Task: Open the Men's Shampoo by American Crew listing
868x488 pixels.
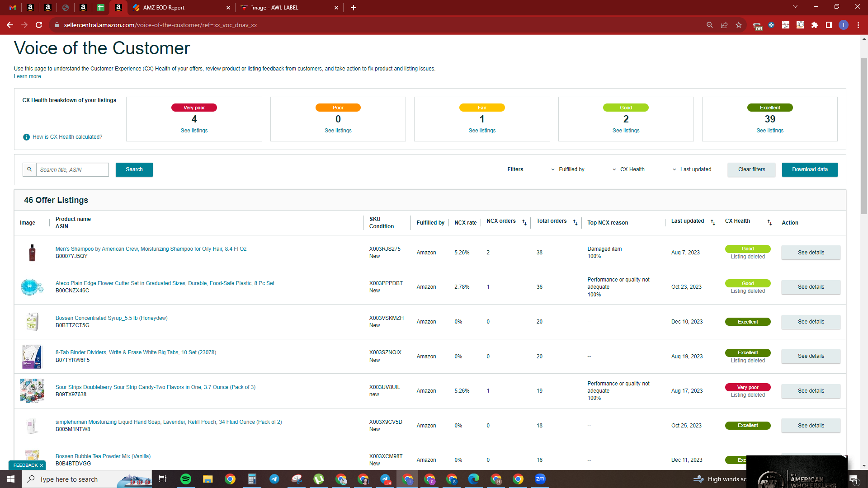Action: click(151, 249)
